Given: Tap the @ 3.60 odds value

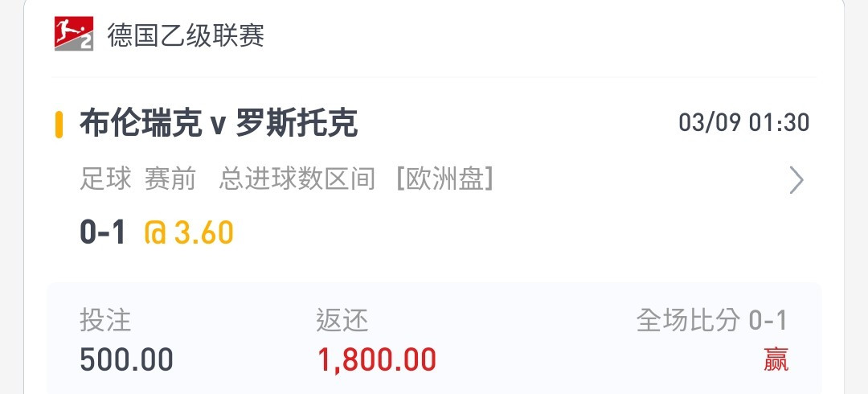Looking at the screenshot, I should (189, 232).
